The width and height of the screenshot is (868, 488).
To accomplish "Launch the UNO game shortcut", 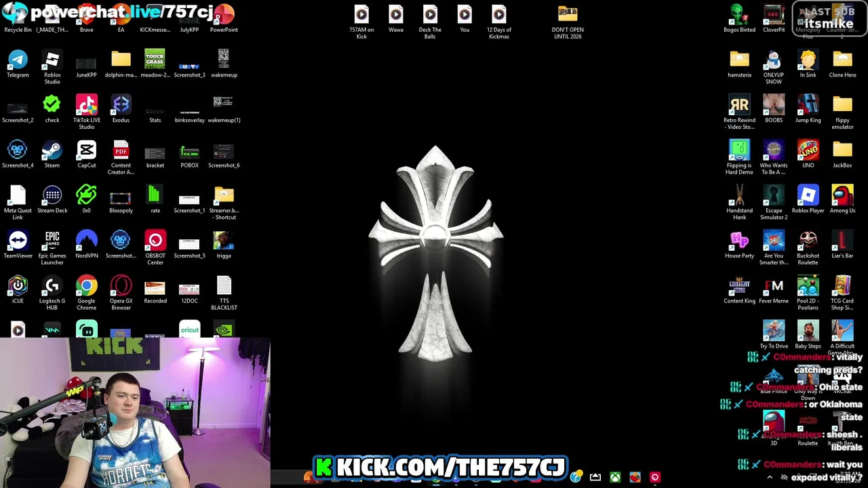I will [x=808, y=154].
